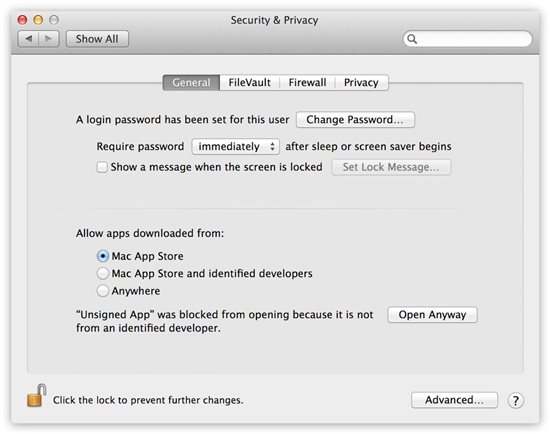This screenshot has width=550, height=434.
Task: Choose 'Mac App Store and identified developers'
Action: (x=103, y=273)
